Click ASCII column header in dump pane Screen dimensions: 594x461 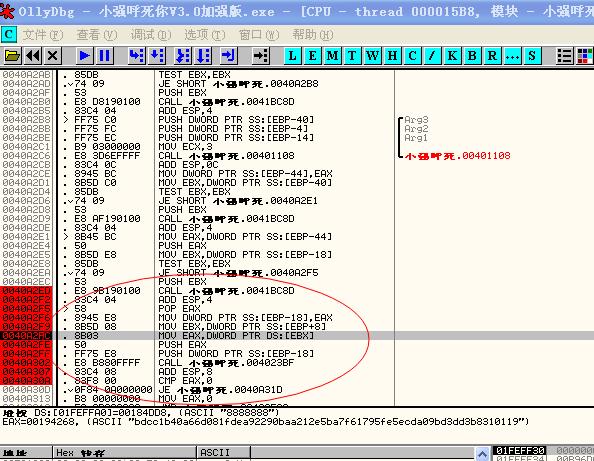224,452
